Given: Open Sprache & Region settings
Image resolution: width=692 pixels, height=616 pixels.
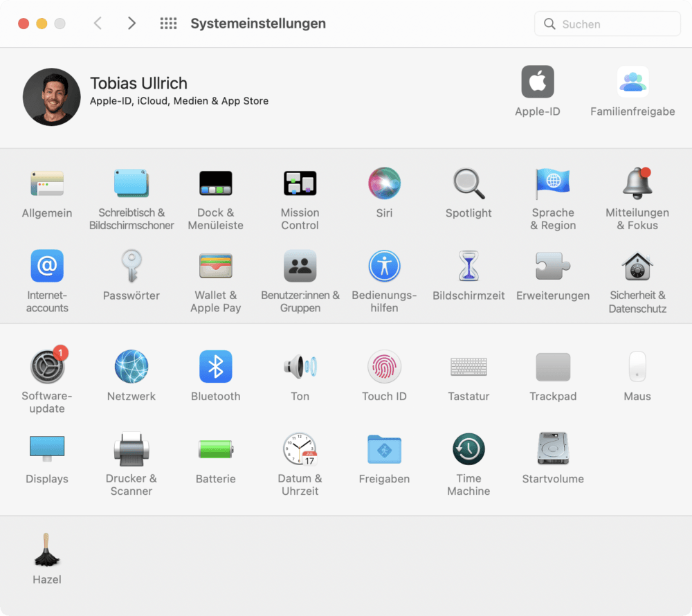Looking at the screenshot, I should (x=553, y=183).
